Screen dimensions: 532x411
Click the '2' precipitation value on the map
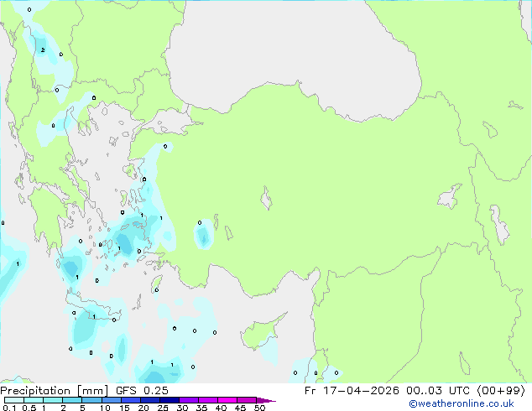(43, 49)
